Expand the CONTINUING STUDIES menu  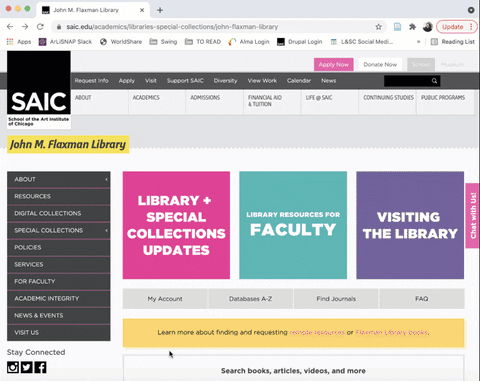(x=388, y=102)
